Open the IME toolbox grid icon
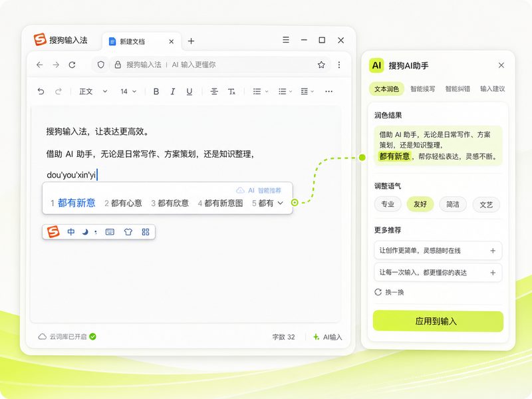This screenshot has width=532, height=399. click(x=146, y=231)
